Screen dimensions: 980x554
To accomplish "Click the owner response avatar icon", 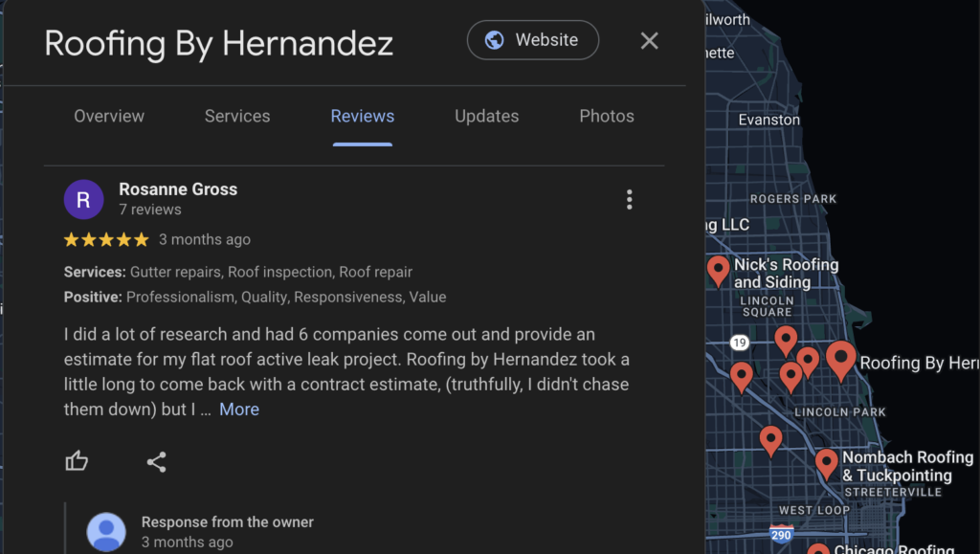I will (106, 532).
